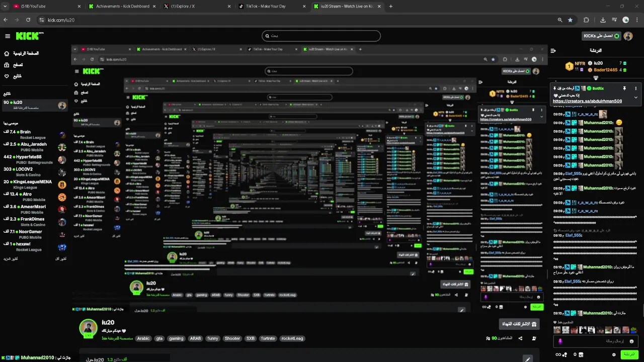Open creators.sa/abdulrhman509 link in chat
This screenshot has width=644, height=362.
pos(587,101)
